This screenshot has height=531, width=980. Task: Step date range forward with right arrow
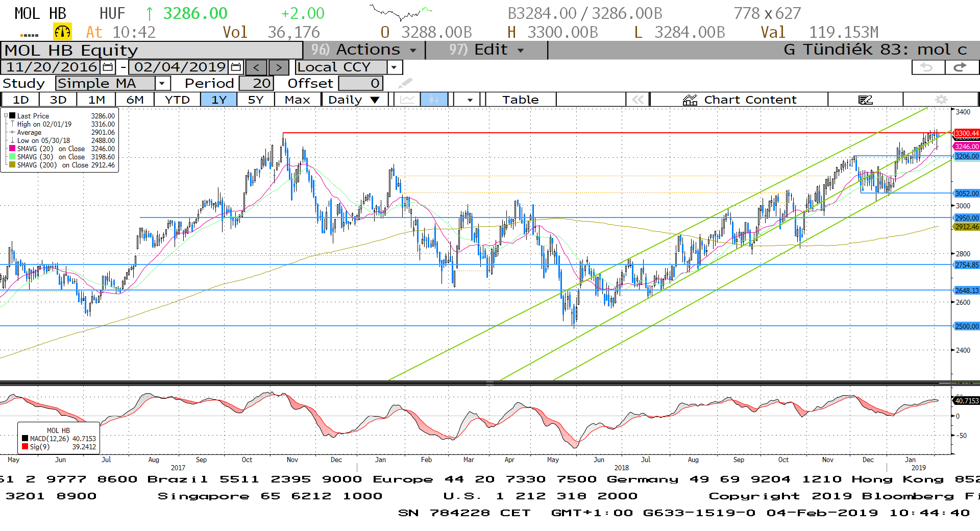click(x=279, y=67)
